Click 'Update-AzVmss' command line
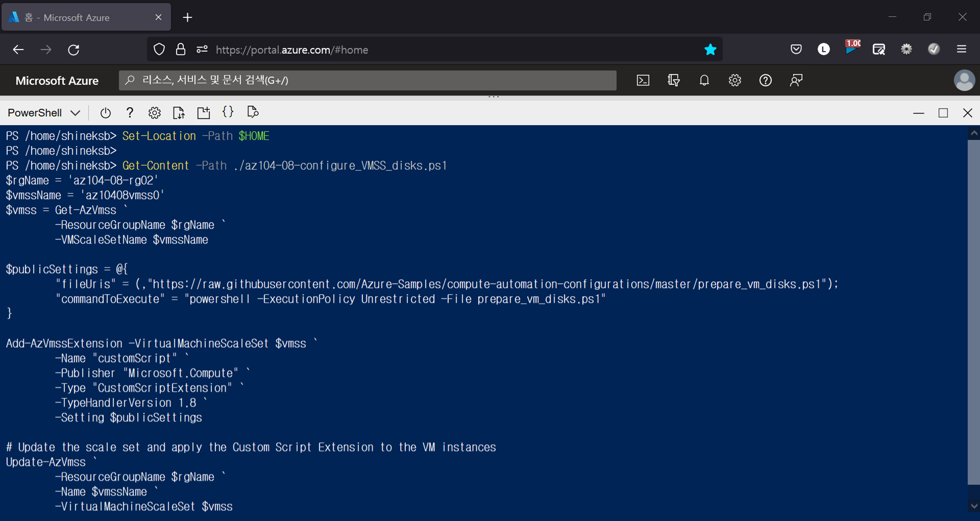Viewport: 980px width, 521px height. 51,462
